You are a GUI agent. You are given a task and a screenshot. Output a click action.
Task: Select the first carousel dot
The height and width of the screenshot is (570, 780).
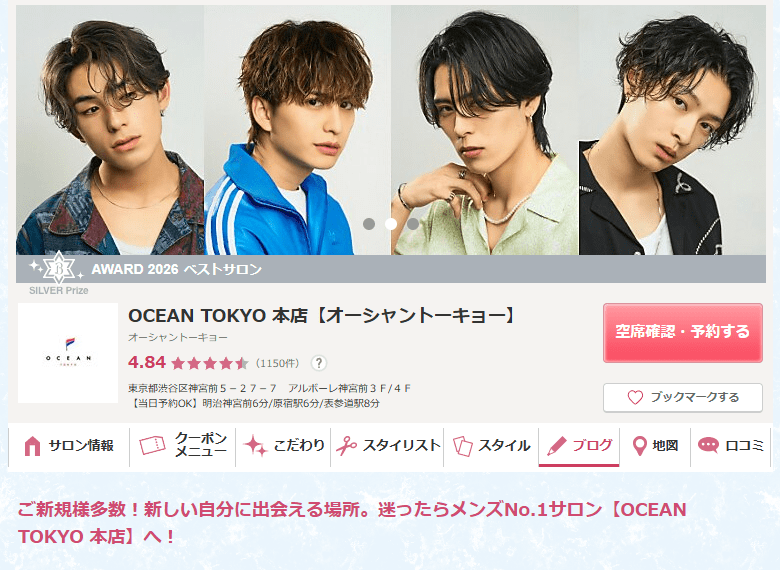click(x=369, y=224)
